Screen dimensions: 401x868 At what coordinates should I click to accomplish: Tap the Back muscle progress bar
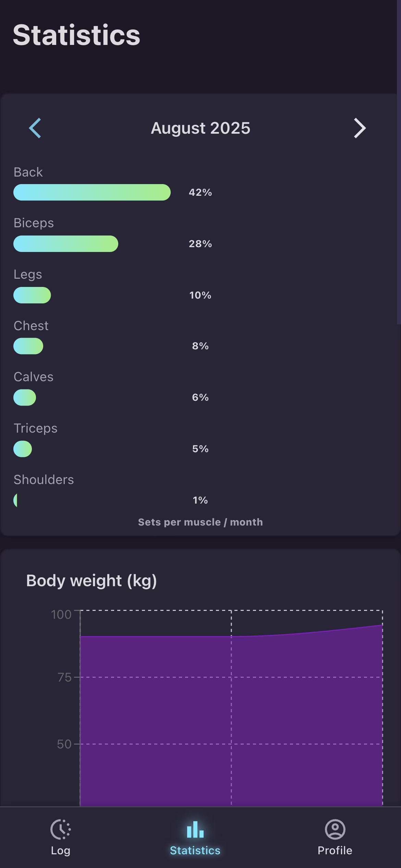tap(92, 192)
